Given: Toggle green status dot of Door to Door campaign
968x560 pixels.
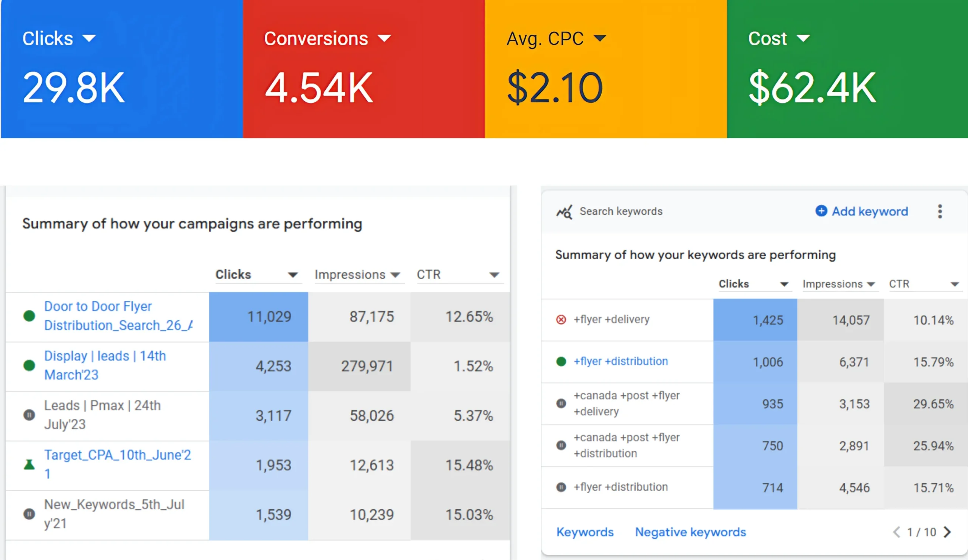Looking at the screenshot, I should (x=29, y=316).
